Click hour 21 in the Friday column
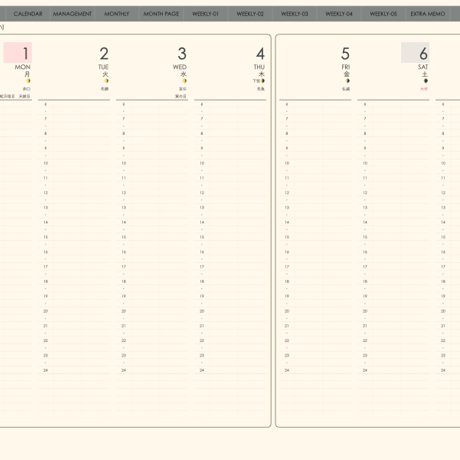Image resolution: width=460 pixels, height=460 pixels. 287,326
